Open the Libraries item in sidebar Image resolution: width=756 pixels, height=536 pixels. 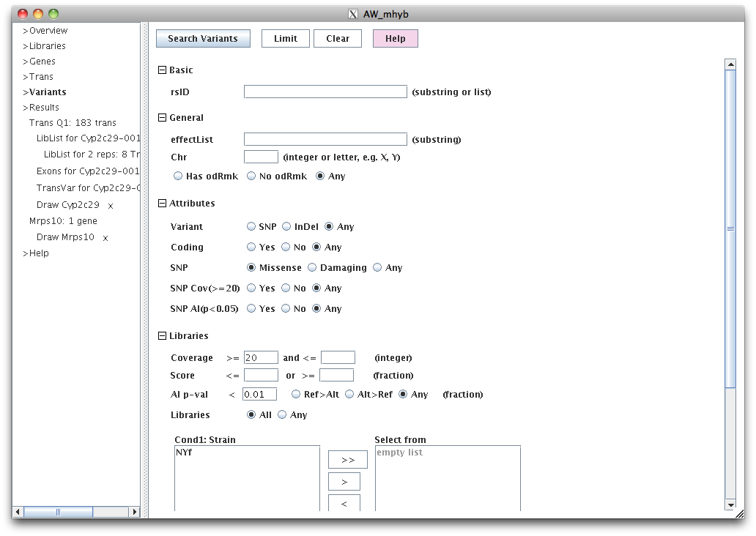point(47,46)
